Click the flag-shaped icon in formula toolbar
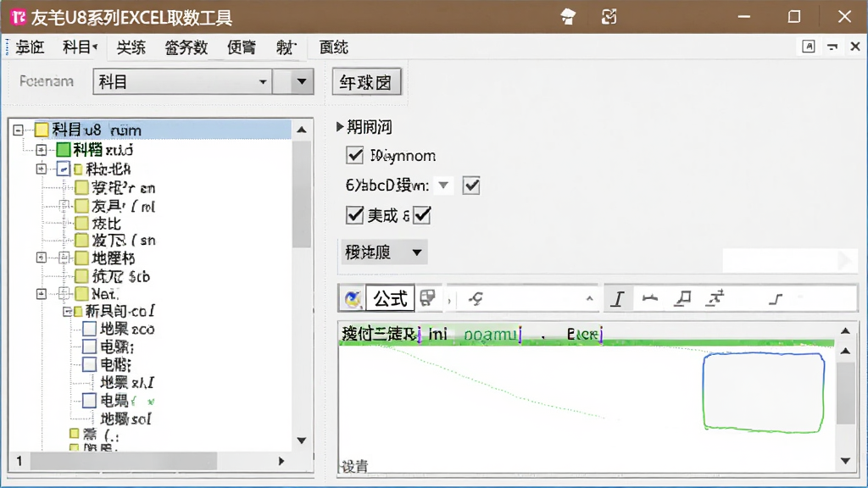 [683, 299]
